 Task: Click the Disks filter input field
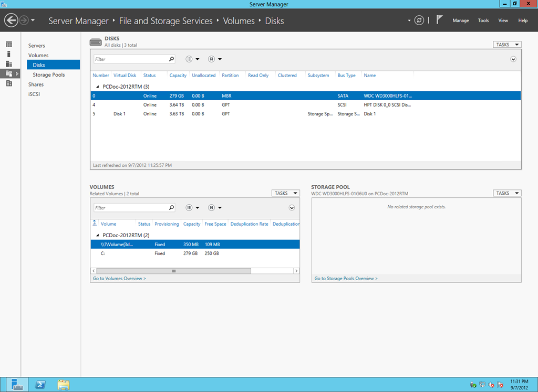(x=131, y=59)
